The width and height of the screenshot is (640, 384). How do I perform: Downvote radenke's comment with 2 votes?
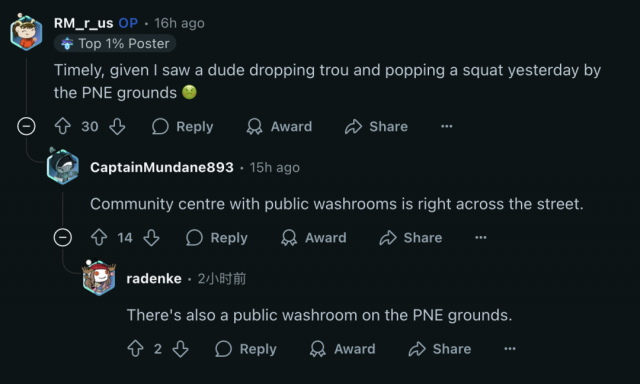(x=180, y=349)
